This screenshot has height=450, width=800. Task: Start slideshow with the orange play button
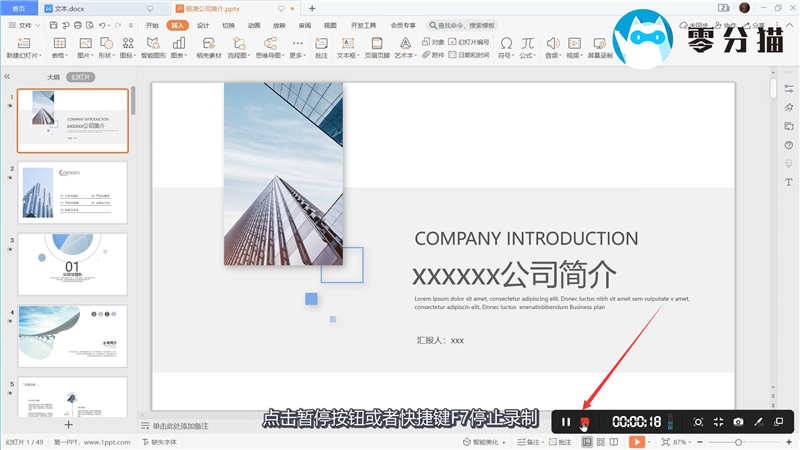point(634,441)
